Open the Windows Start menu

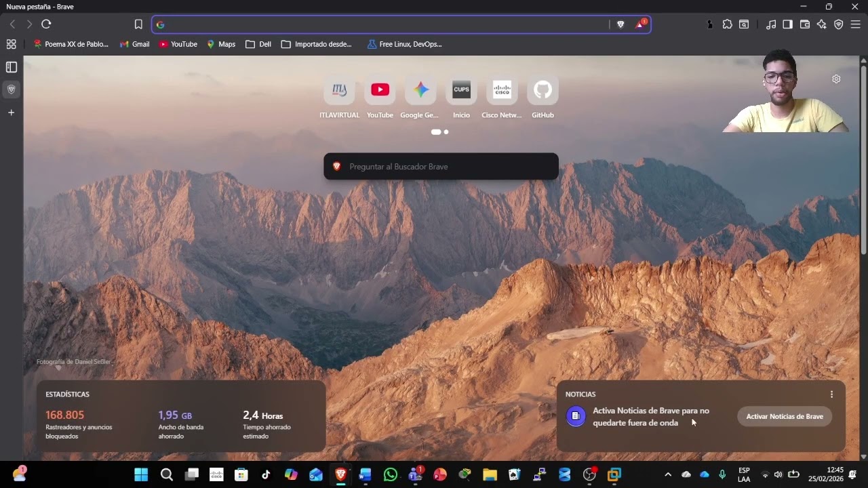(141, 474)
